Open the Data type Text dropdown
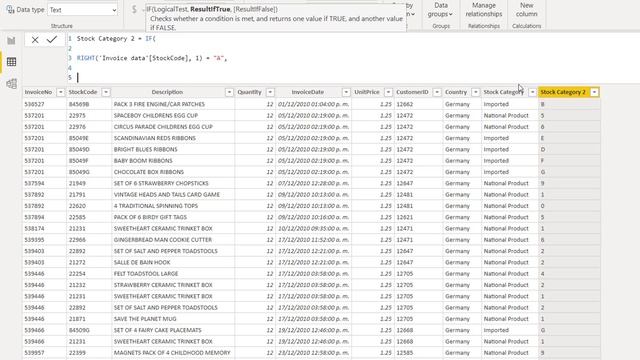 coord(82,10)
